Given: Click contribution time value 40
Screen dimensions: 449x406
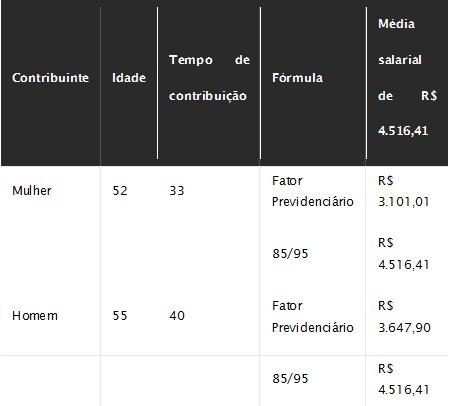Looking at the screenshot, I should [177, 315].
